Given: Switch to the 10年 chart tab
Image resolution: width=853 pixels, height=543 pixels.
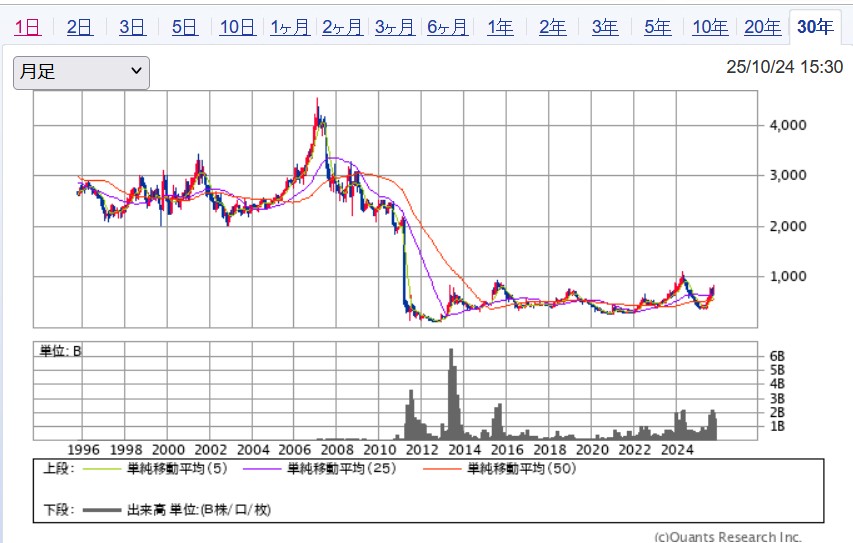Looking at the screenshot, I should [710, 27].
